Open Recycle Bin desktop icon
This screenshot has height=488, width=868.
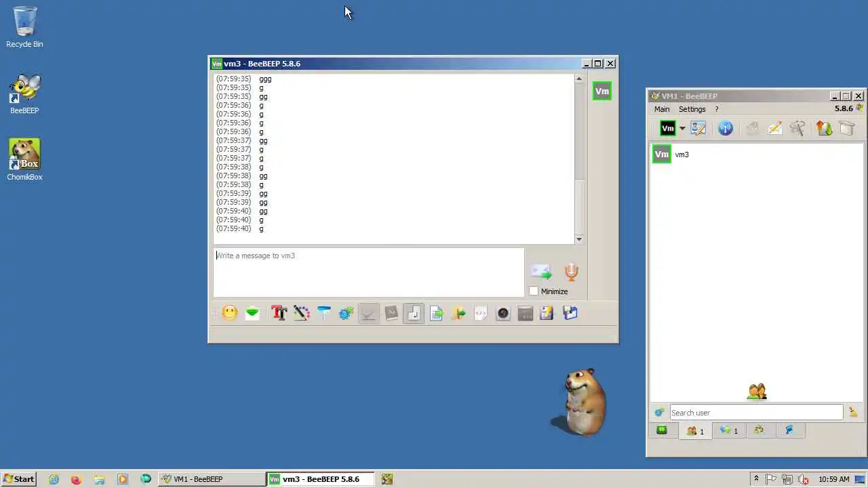(24, 27)
